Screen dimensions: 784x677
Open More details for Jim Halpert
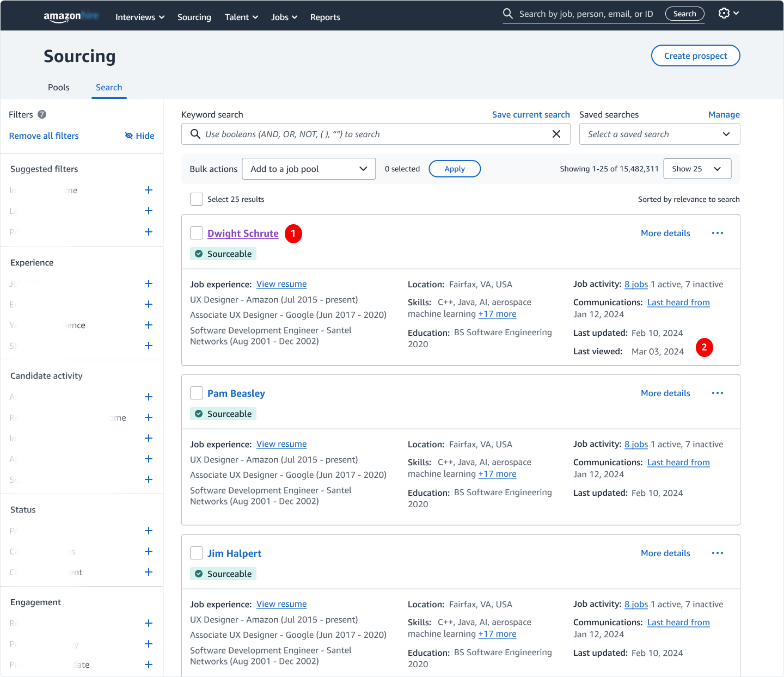coord(665,553)
